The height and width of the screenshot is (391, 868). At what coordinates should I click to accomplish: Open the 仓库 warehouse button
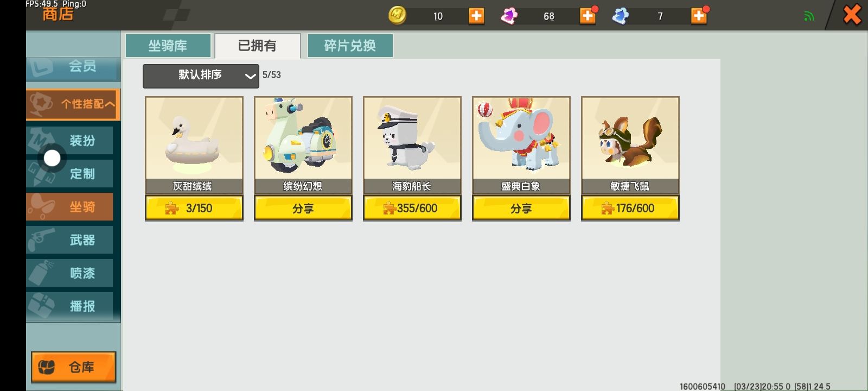click(73, 367)
